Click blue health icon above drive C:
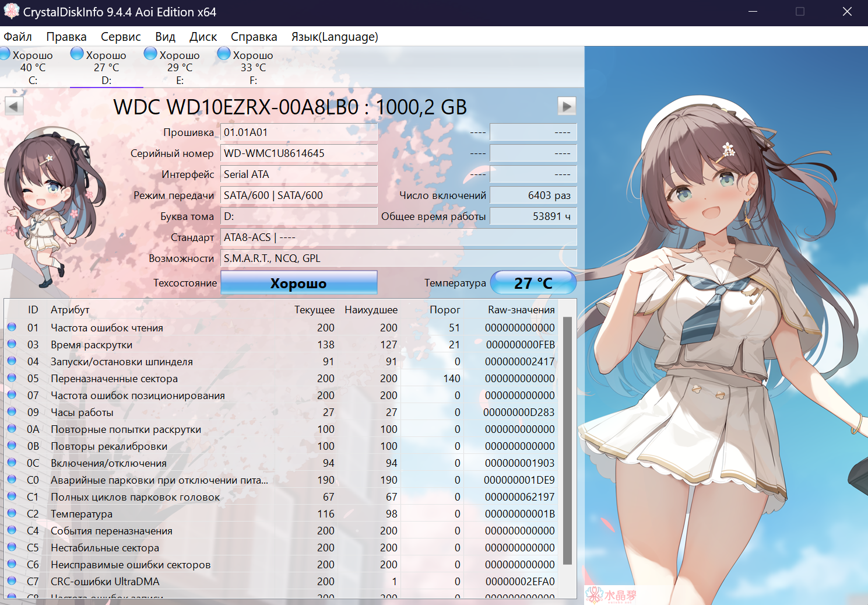The height and width of the screenshot is (605, 868). click(5, 54)
